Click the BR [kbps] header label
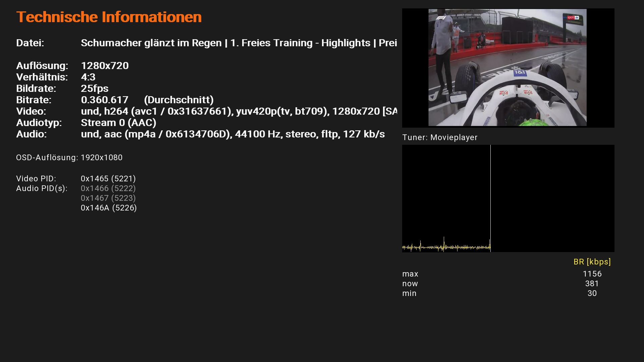The image size is (644, 362). pyautogui.click(x=592, y=262)
